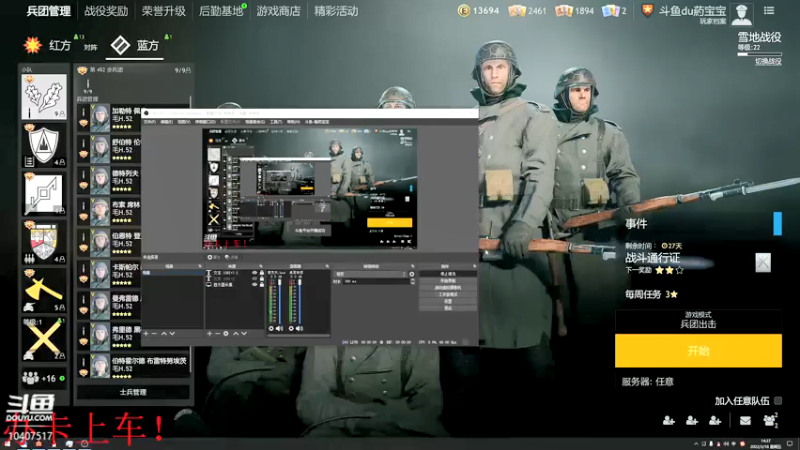Click the third invite-friend icon
The height and width of the screenshot is (450, 800).
tap(715, 420)
